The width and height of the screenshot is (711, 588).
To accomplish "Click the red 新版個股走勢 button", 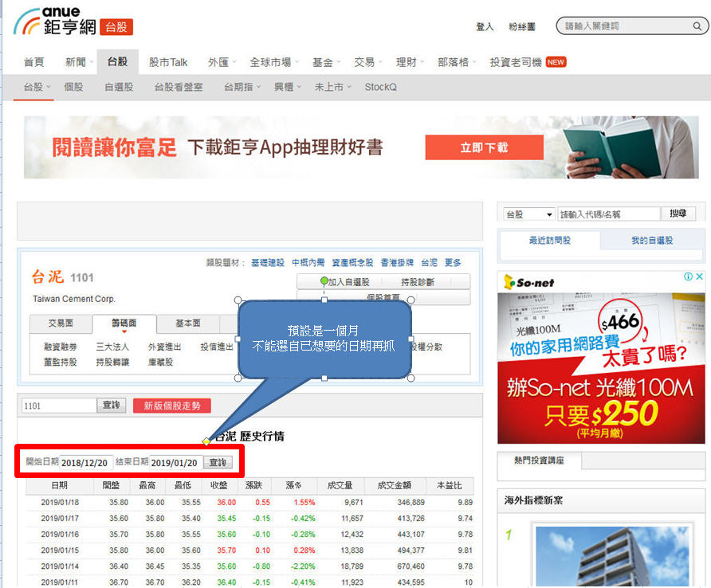I will click(x=172, y=406).
